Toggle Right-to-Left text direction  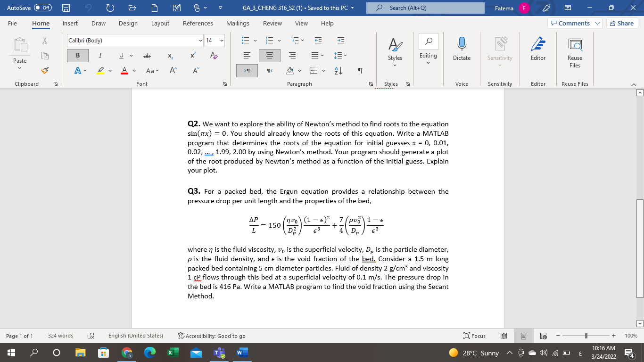pyautogui.click(x=271, y=70)
